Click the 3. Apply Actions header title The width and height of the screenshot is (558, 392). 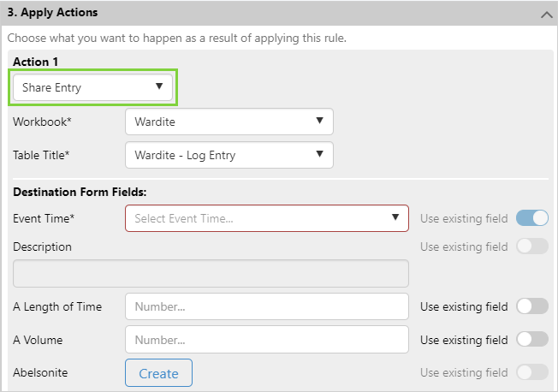click(52, 13)
